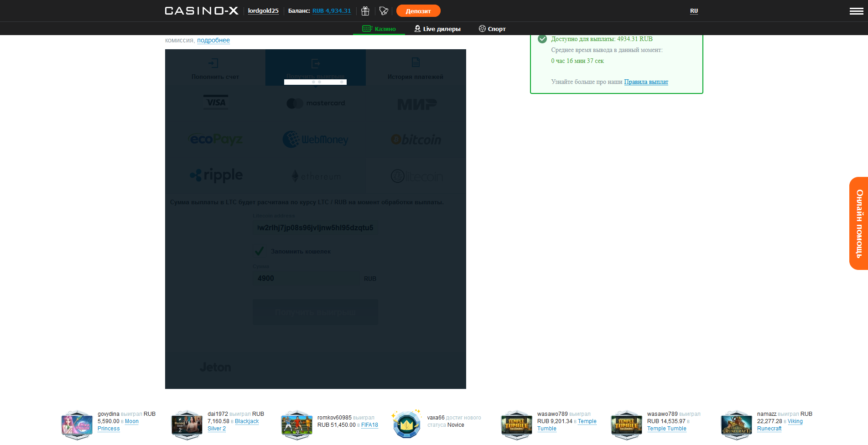This screenshot has width=868, height=445.
Task: Open the lordgold25 profile link
Action: tap(263, 11)
